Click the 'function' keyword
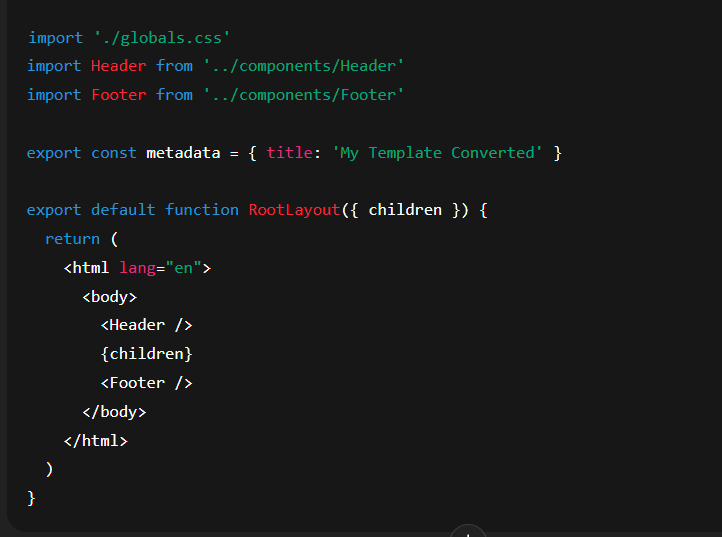Image resolution: width=722 pixels, height=537 pixels. click(x=202, y=210)
